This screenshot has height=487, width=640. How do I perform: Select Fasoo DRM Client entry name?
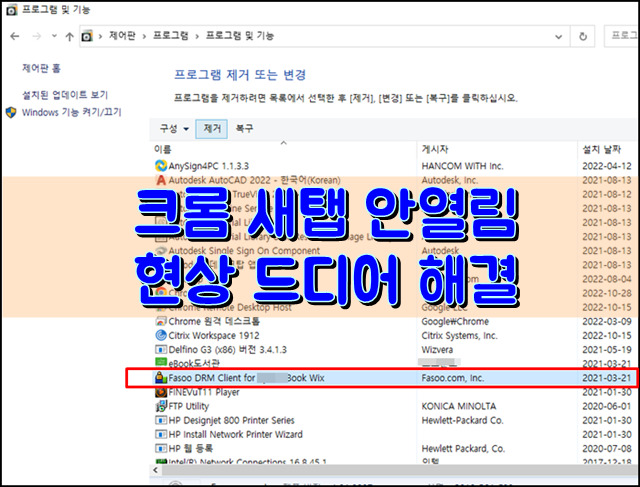coord(247,378)
